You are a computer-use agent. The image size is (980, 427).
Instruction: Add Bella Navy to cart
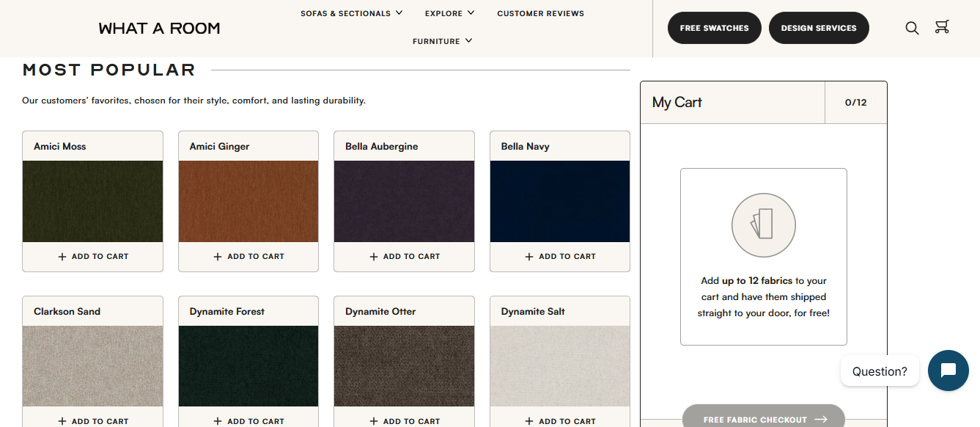click(x=560, y=257)
